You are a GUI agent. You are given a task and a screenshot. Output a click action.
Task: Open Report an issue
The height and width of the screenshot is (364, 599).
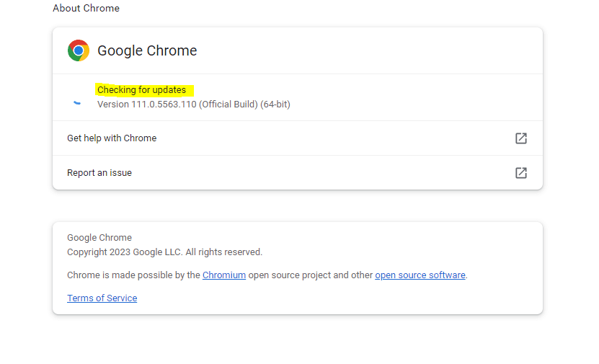[297, 173]
